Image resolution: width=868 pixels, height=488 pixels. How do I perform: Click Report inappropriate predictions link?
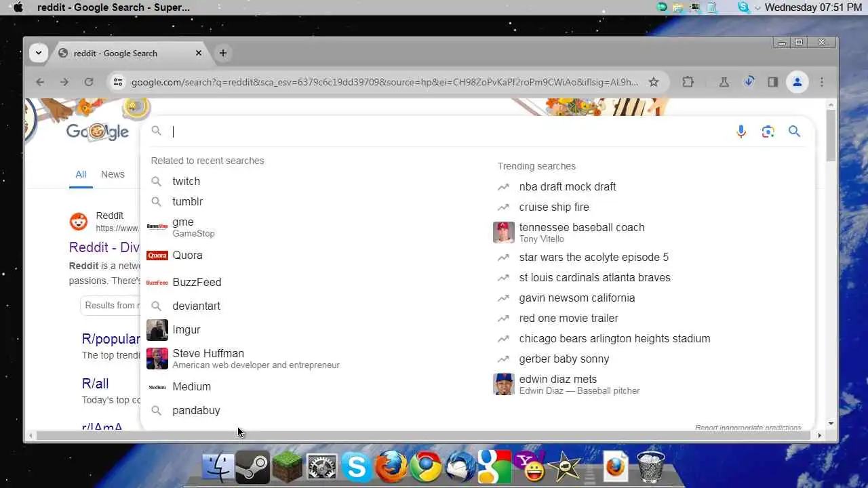pos(748,428)
